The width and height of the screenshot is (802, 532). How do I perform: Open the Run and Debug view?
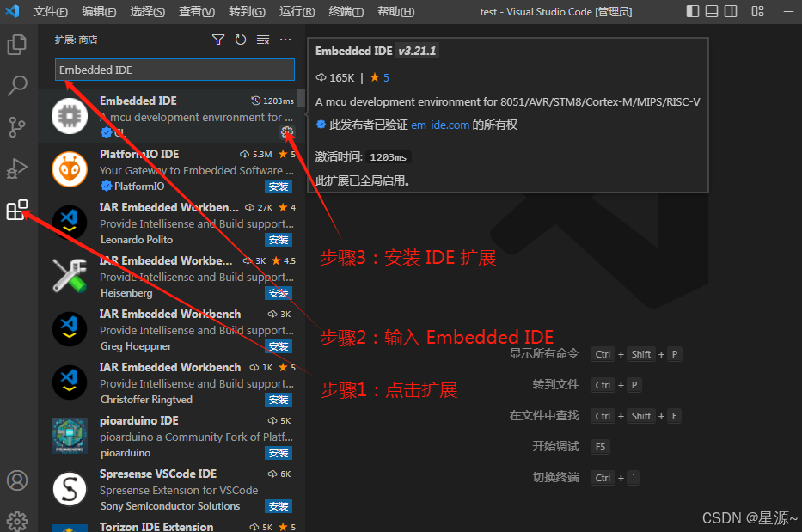tap(17, 168)
